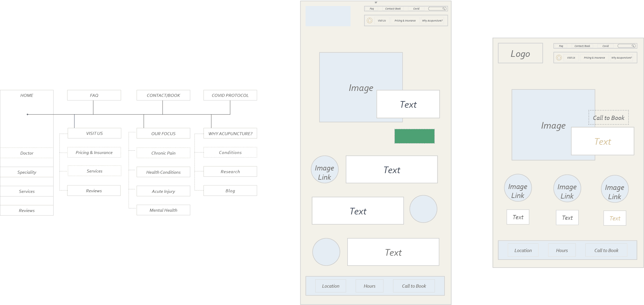Screen dimensions: 644x305
Task: Click the Speciality item under HOME
Action: pos(27,172)
